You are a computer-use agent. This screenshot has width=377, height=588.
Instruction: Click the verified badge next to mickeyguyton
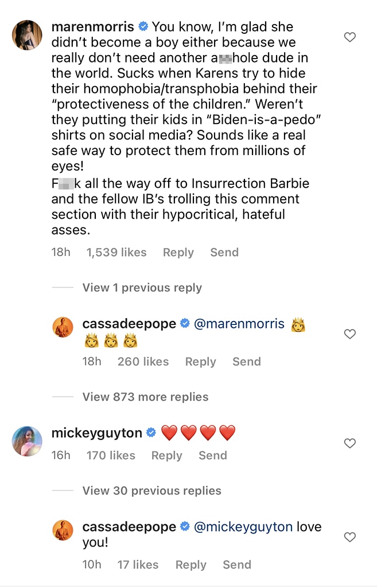(x=151, y=433)
